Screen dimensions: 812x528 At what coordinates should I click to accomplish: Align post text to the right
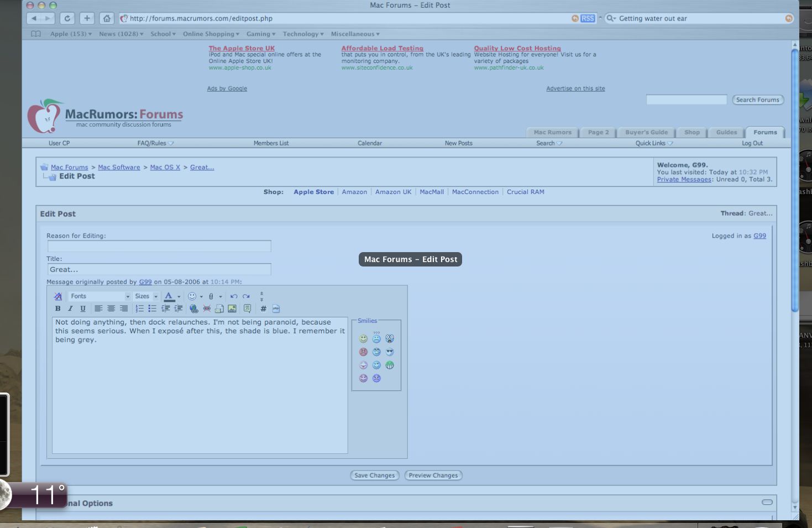124,309
